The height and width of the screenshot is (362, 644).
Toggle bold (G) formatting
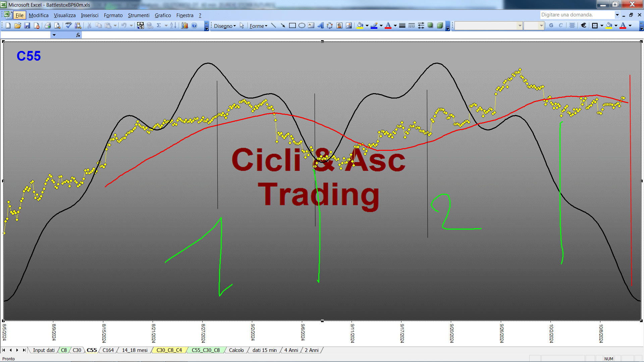click(x=551, y=25)
